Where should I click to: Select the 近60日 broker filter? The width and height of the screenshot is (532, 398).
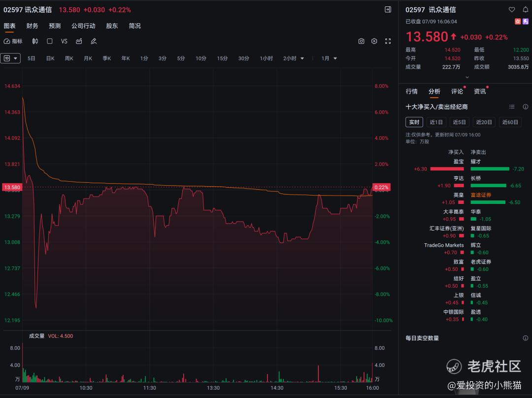coord(510,122)
